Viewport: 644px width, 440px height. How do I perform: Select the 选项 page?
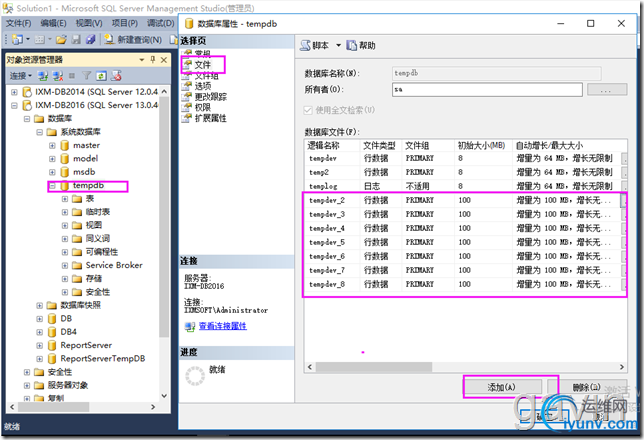coord(202,86)
